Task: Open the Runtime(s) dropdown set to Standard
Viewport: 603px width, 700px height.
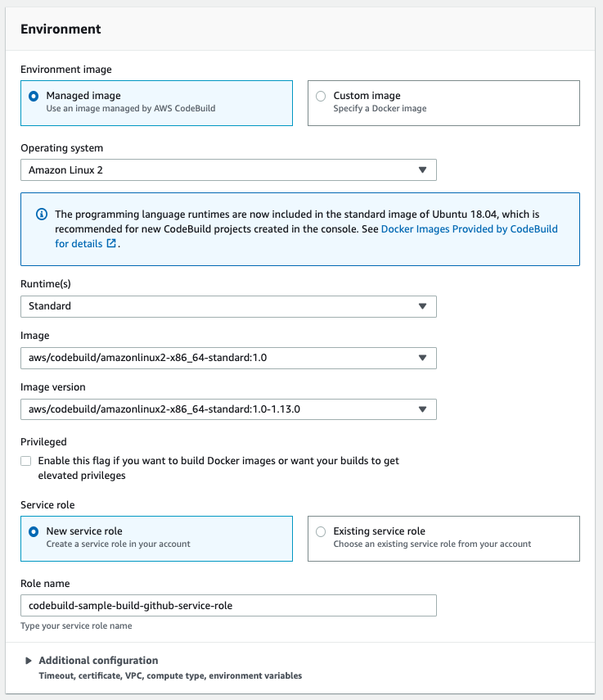Action: pos(227,306)
